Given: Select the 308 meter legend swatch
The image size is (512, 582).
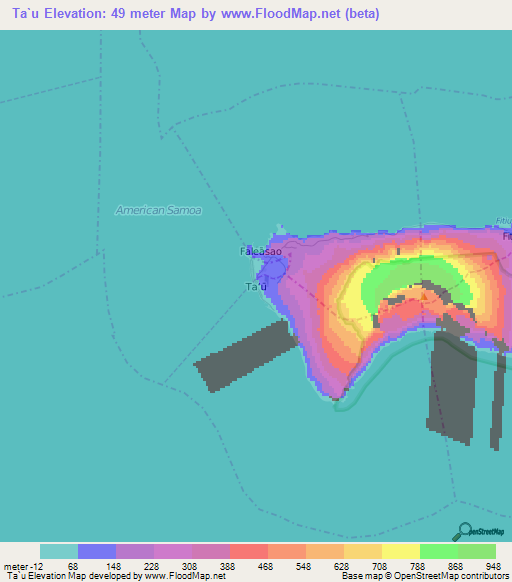Looking at the screenshot, I should point(211,552).
